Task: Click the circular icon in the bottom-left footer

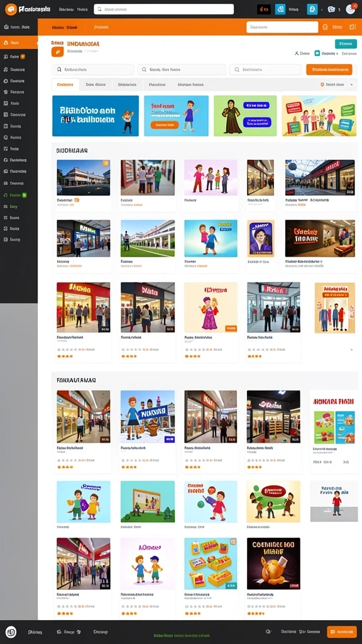Action: (11, 631)
